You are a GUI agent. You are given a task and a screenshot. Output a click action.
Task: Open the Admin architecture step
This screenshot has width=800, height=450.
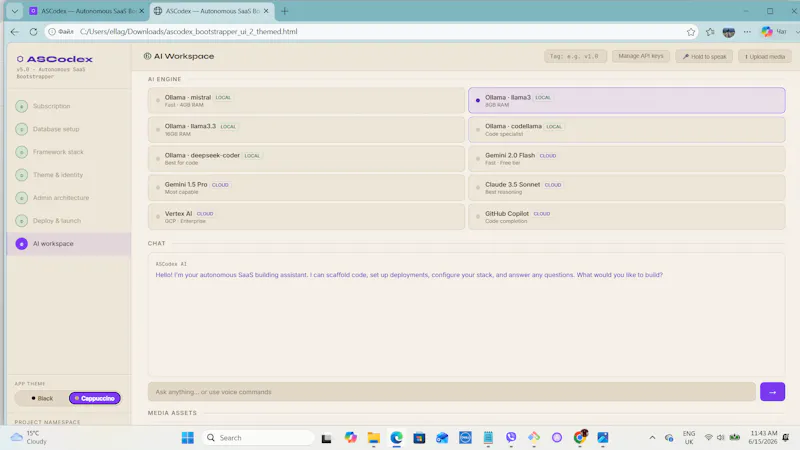[69, 198]
